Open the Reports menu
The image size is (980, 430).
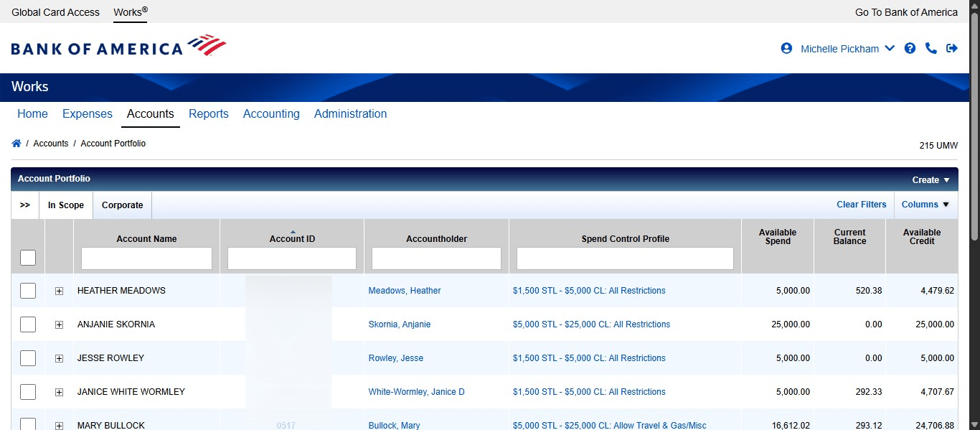[209, 113]
